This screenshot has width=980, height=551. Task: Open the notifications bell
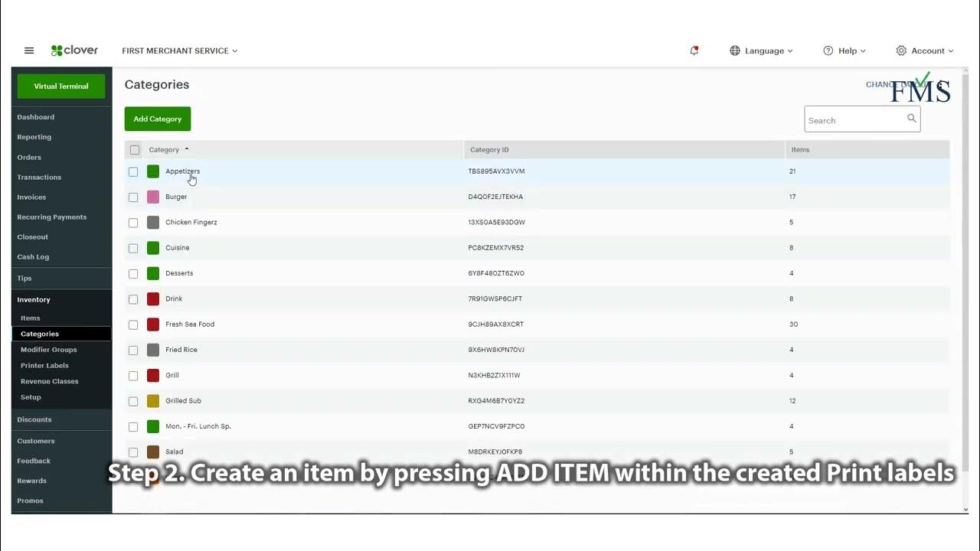click(x=694, y=51)
